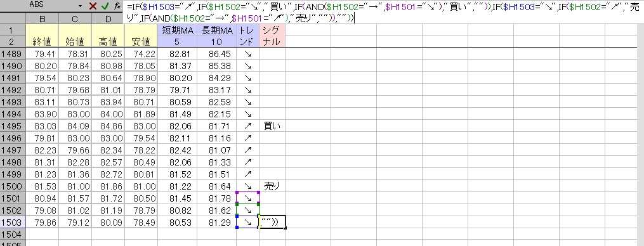Select column B header

point(43,18)
